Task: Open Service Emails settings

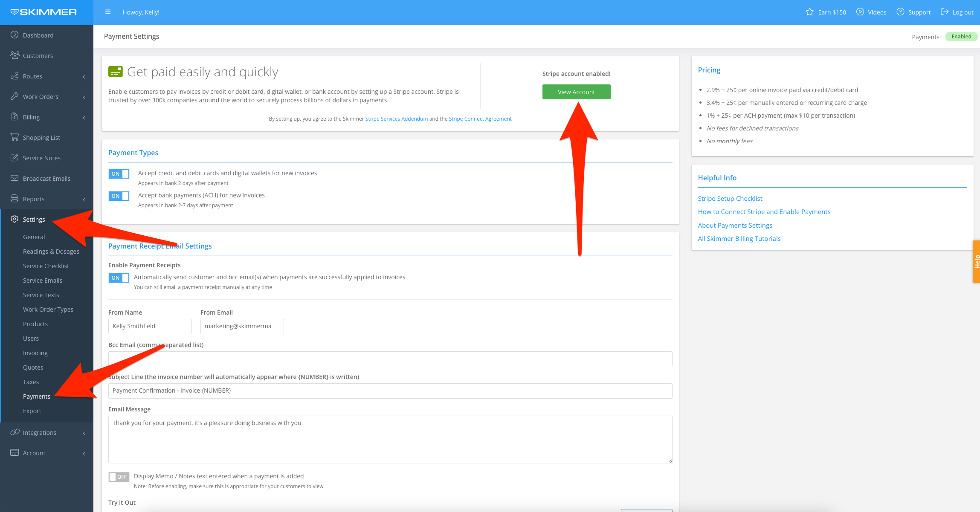Action: pyautogui.click(x=43, y=281)
